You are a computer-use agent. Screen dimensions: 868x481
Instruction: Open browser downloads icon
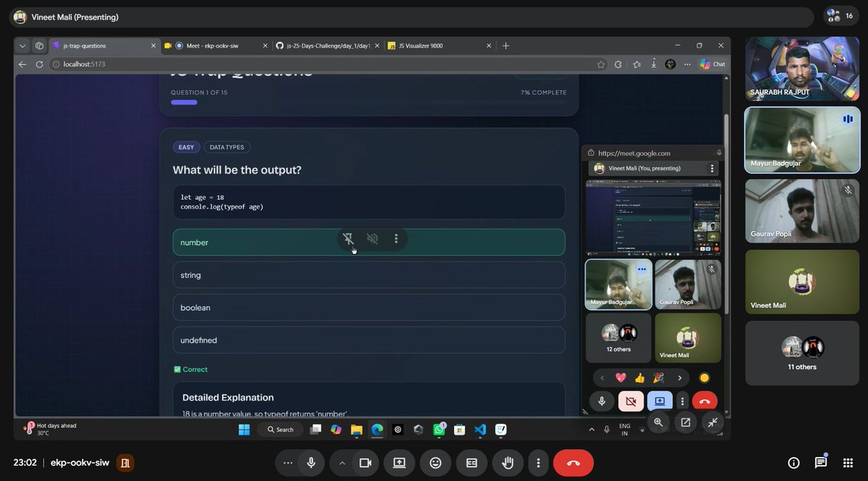click(654, 64)
